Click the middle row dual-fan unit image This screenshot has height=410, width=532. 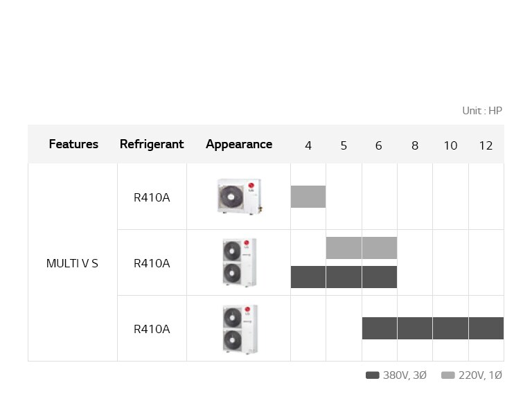click(x=239, y=262)
